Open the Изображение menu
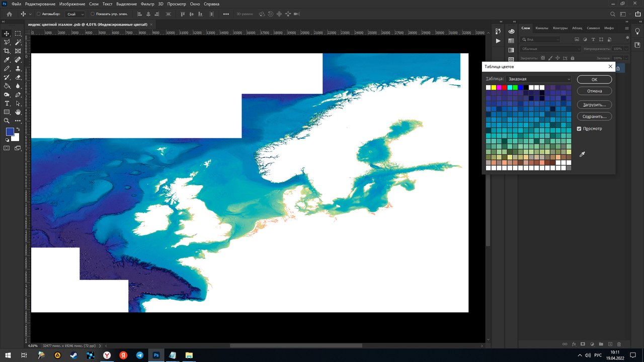This screenshot has height=362, width=644. pos(72,4)
